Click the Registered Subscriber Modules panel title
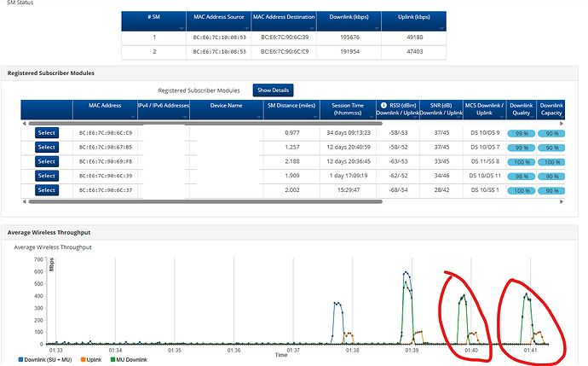Viewport: 588px width, 366px height. coord(51,73)
